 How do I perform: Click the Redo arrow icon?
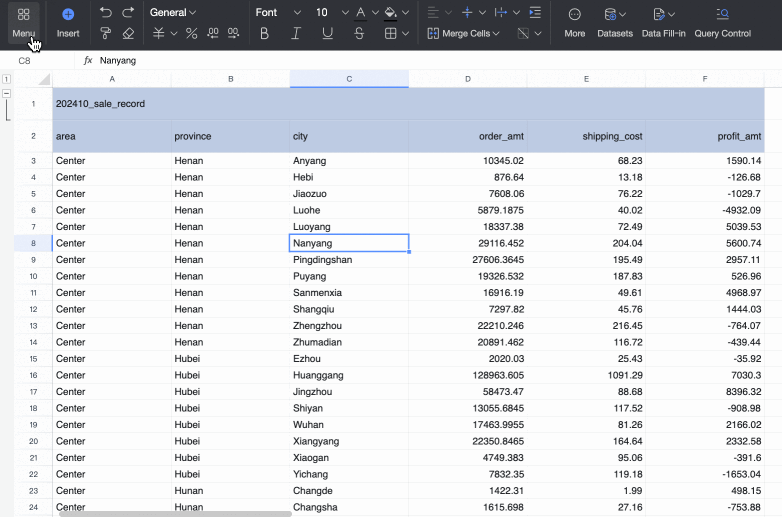128,13
